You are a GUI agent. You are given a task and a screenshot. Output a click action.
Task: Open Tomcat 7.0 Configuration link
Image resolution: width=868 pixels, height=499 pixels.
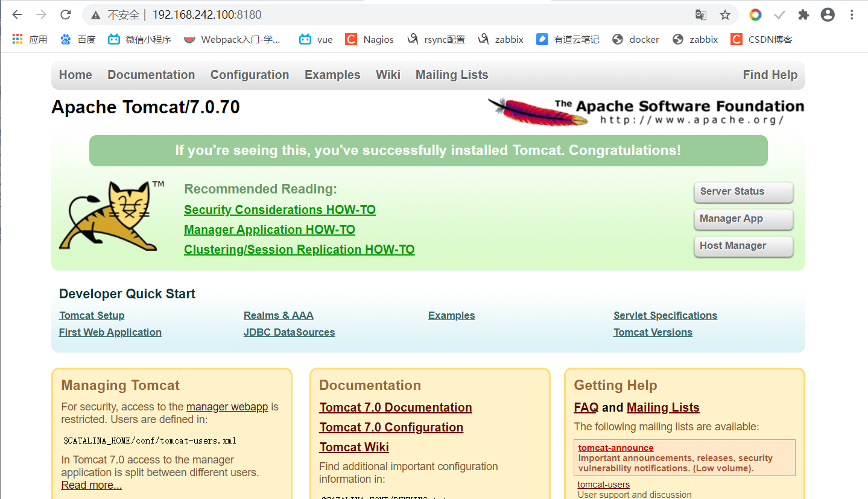point(391,427)
